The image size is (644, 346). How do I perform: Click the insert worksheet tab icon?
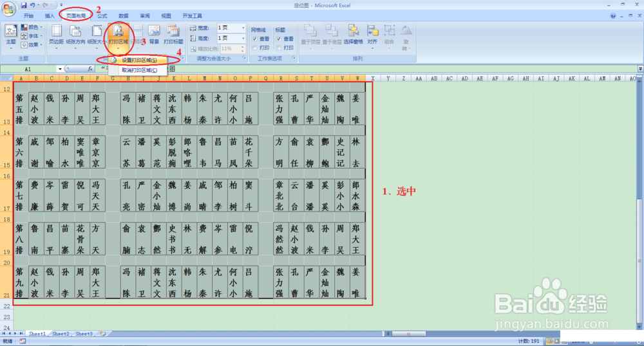click(x=102, y=334)
